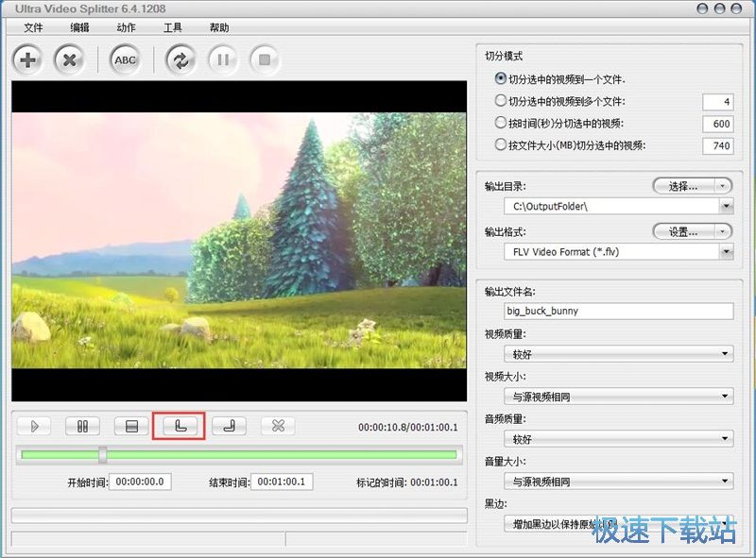Image resolution: width=756 pixels, height=558 pixels.
Task: Select split by time in seconds option
Action: coord(559,124)
